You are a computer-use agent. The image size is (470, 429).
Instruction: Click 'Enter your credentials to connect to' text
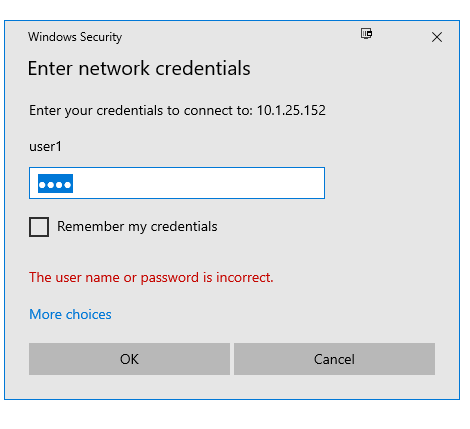[x=141, y=111]
